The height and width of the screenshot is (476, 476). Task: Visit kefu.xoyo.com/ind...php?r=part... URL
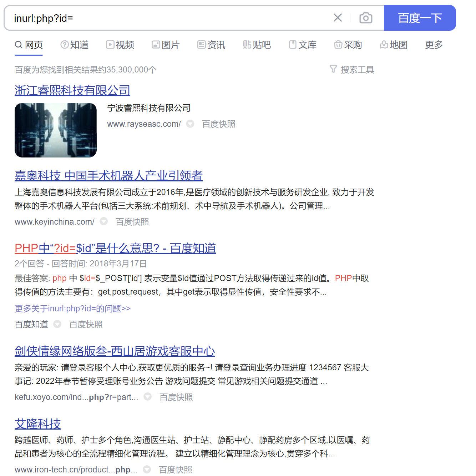click(76, 397)
